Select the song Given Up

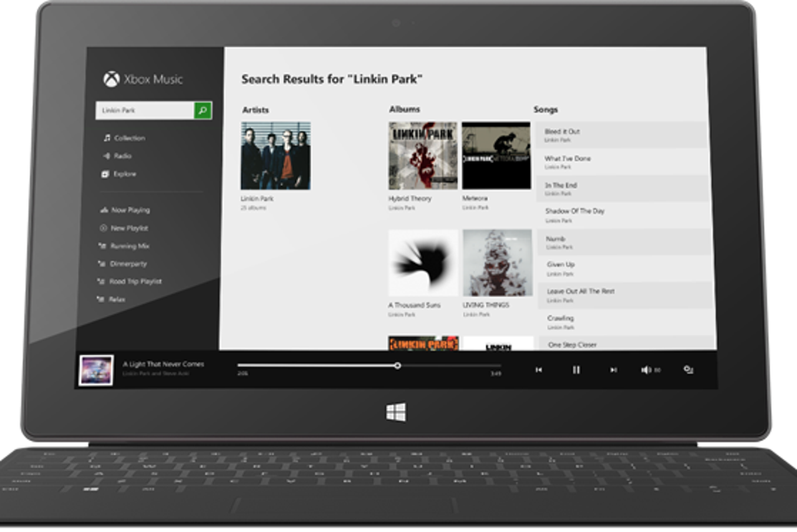[x=625, y=268]
